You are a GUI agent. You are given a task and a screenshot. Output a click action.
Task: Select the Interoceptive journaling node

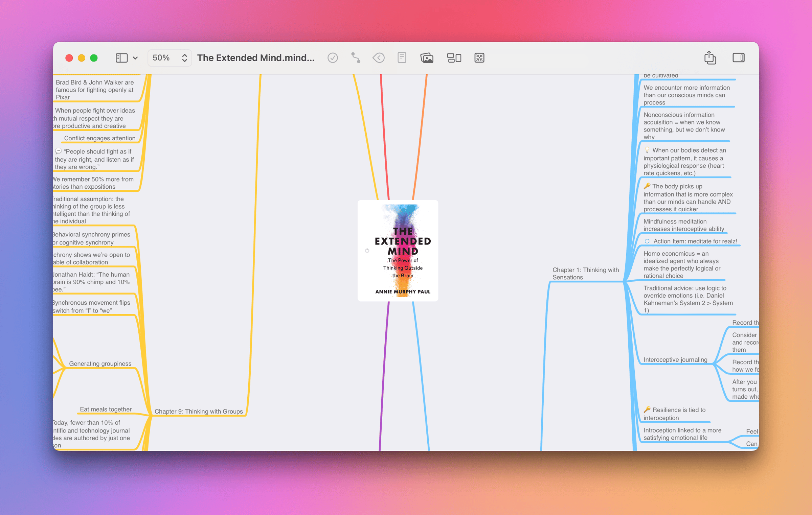click(675, 359)
